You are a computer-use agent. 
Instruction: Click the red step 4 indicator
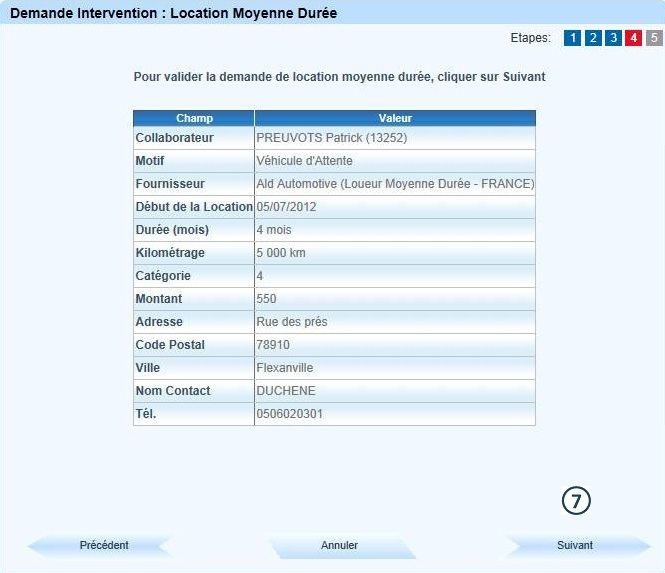[x=633, y=38]
